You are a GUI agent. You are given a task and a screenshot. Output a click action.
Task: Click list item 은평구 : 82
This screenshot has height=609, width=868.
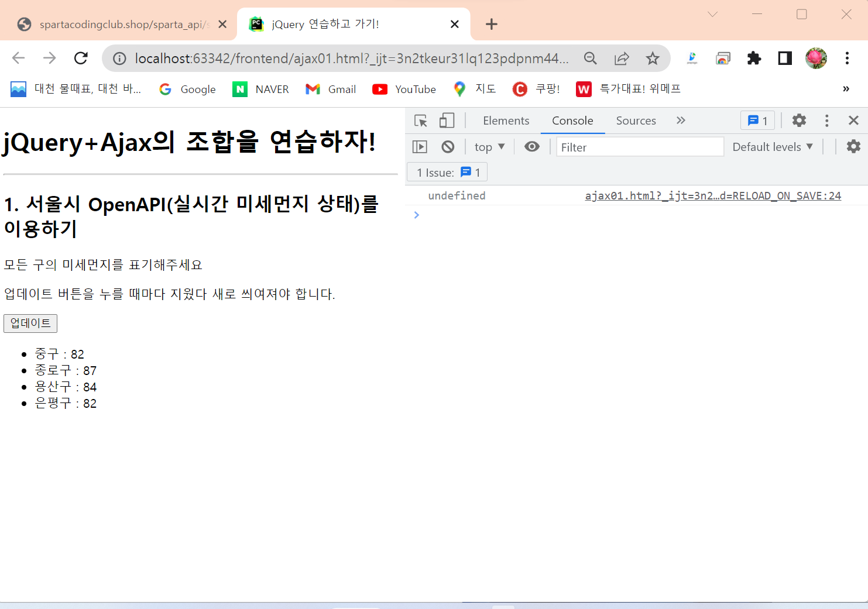click(66, 403)
